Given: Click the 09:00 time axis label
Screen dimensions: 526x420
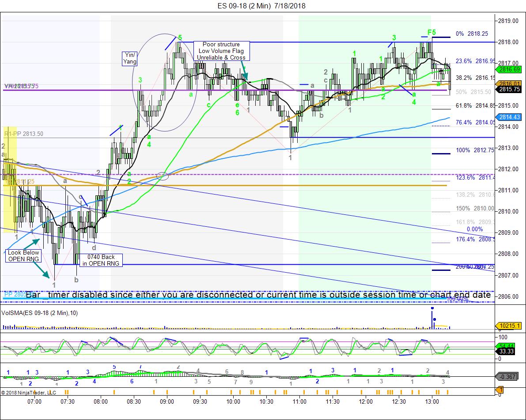Looking at the screenshot, I should point(167,401).
